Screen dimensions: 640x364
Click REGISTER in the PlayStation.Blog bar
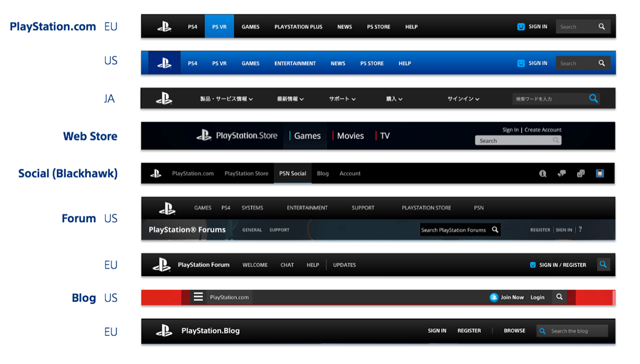(469, 331)
